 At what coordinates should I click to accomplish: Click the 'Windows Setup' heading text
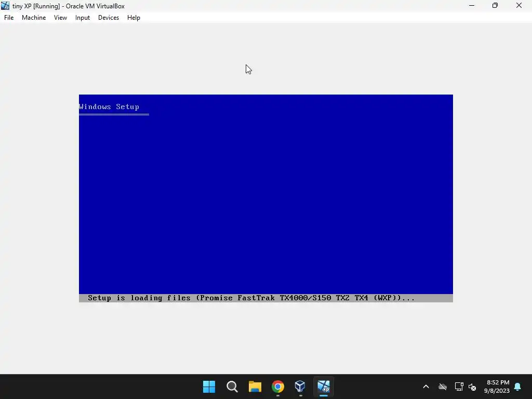[109, 107]
